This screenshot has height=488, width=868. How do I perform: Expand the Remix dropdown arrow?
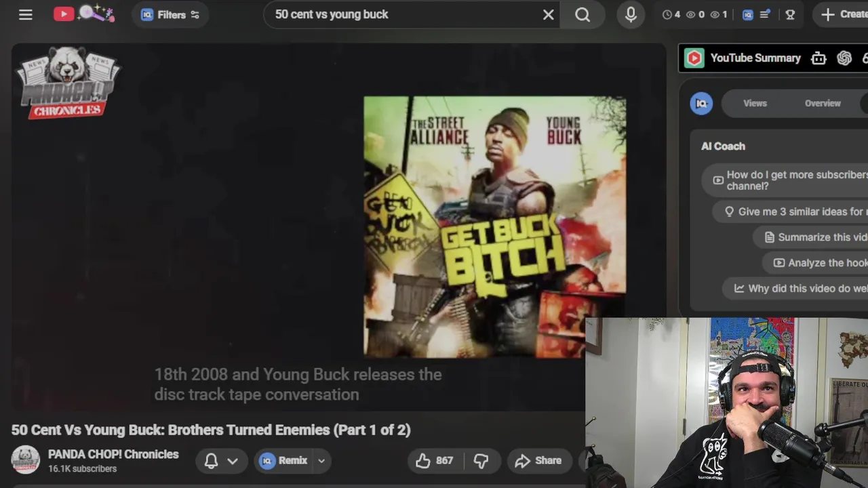click(321, 461)
